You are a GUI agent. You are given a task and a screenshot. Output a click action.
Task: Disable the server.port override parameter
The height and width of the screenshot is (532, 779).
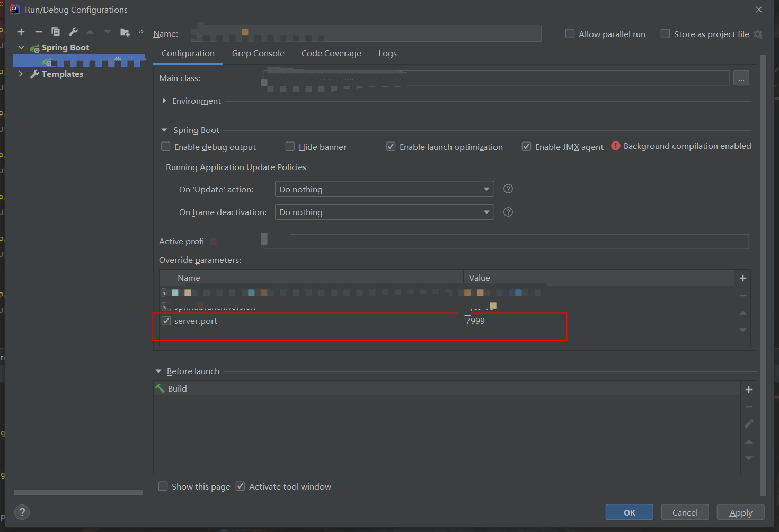[166, 320]
